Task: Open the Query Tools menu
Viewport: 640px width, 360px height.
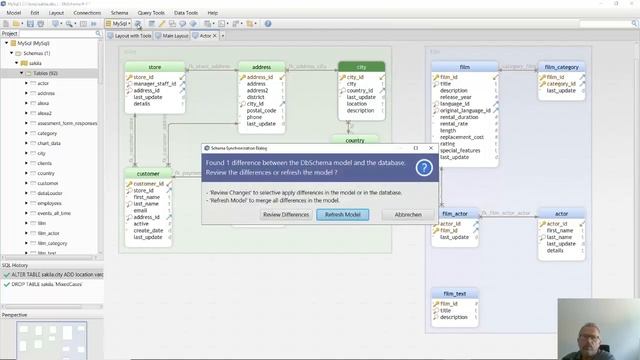Action: pyautogui.click(x=151, y=13)
